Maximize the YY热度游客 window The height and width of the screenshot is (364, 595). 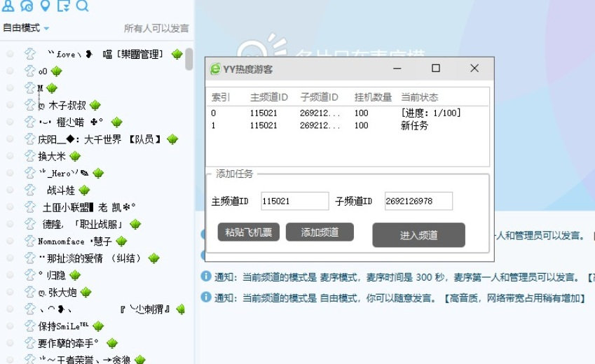tap(436, 69)
